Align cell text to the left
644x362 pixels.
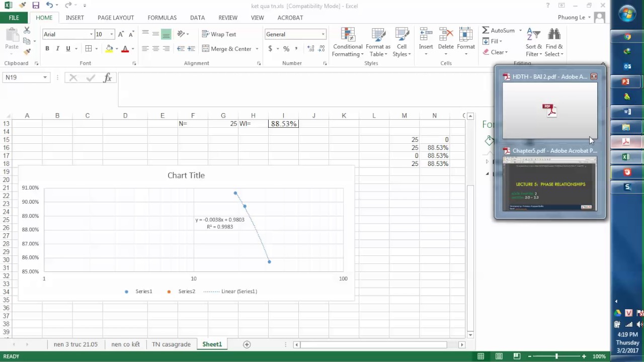coord(145,49)
